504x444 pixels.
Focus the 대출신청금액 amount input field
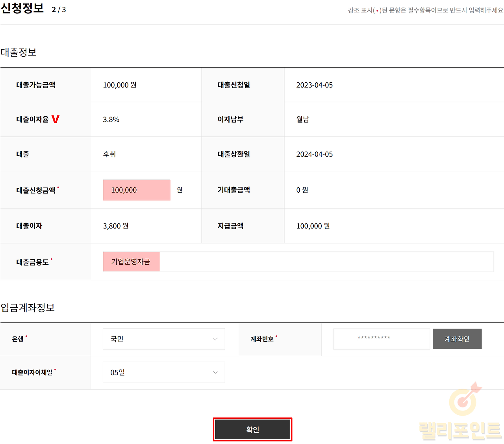pos(136,190)
